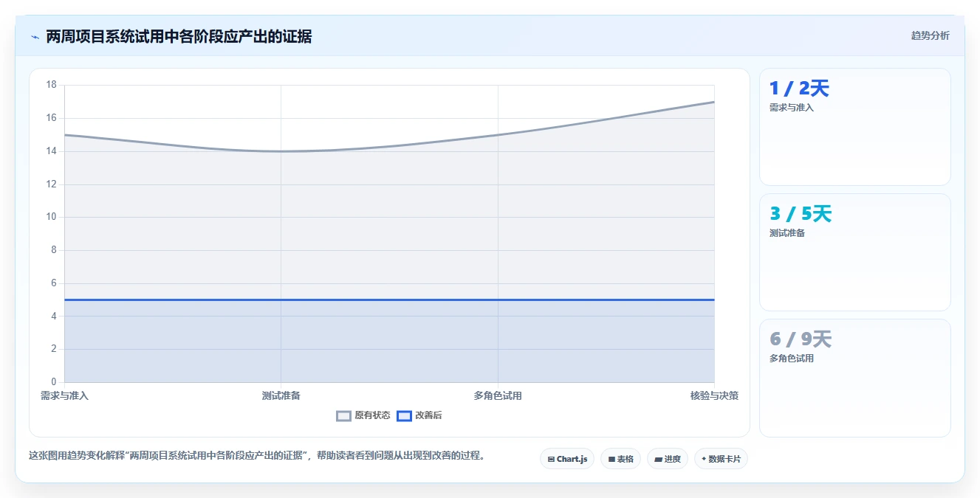Click the gray 原有状态 legend swatch
The height and width of the screenshot is (498, 980).
(x=343, y=416)
